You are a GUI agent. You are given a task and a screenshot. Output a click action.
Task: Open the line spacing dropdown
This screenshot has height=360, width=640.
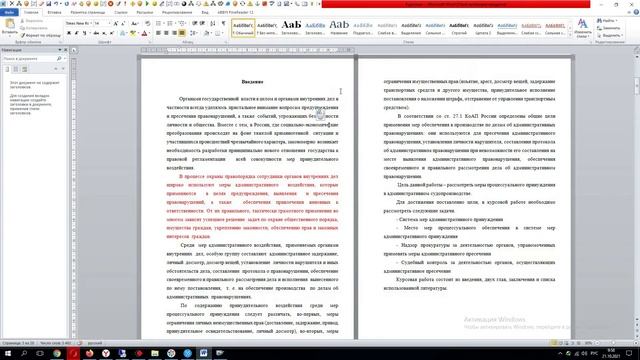pyautogui.click(x=194, y=33)
